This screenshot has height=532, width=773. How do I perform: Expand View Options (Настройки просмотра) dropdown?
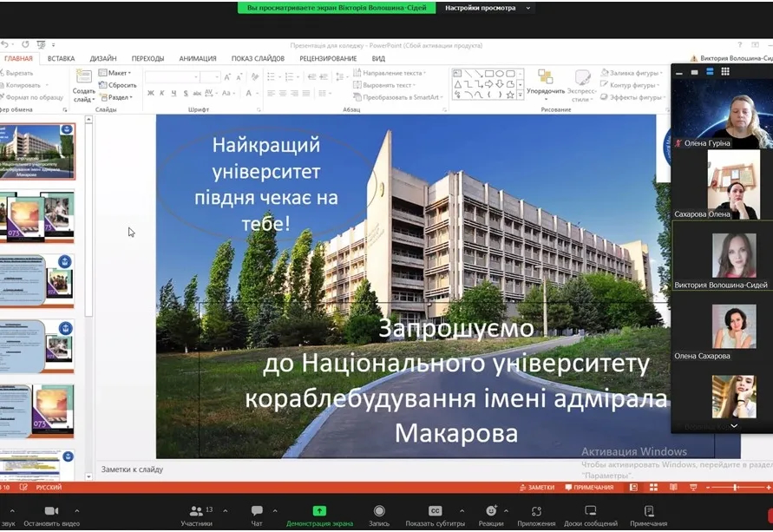tap(486, 8)
